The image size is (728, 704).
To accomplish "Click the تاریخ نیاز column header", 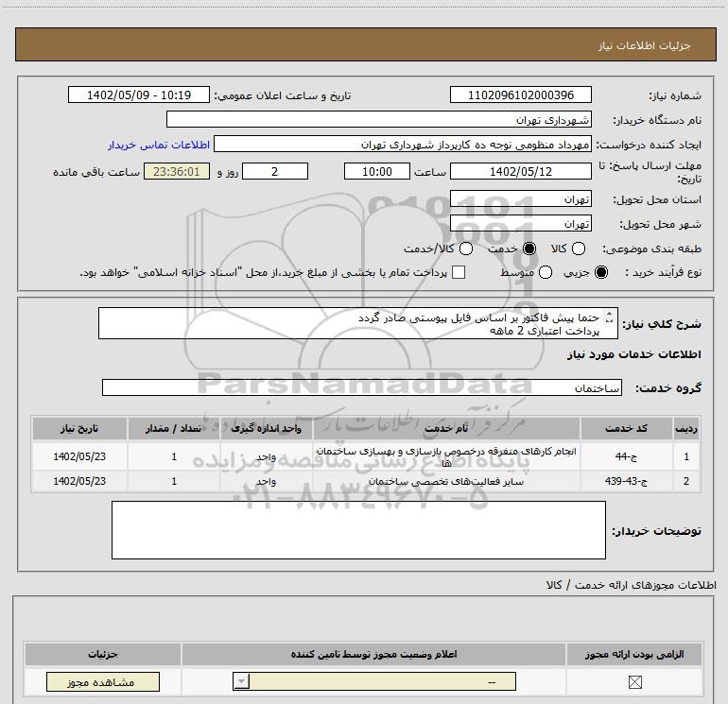I will tap(79, 428).
